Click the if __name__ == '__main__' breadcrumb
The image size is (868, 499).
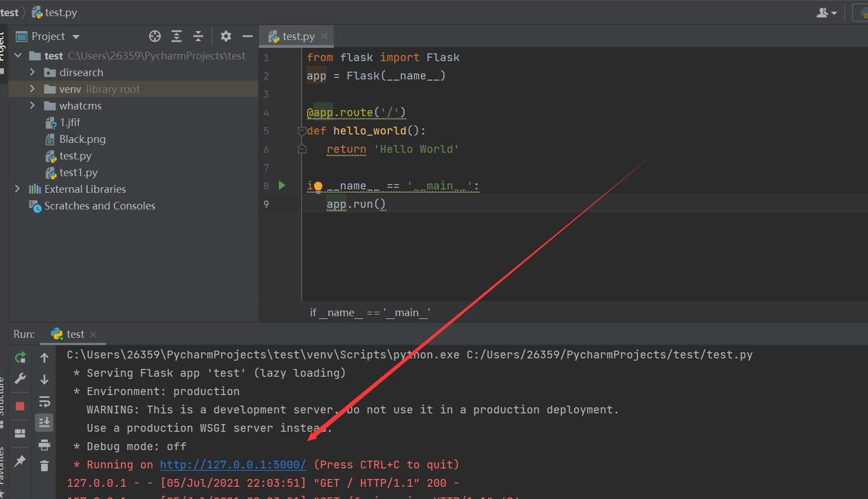click(370, 313)
